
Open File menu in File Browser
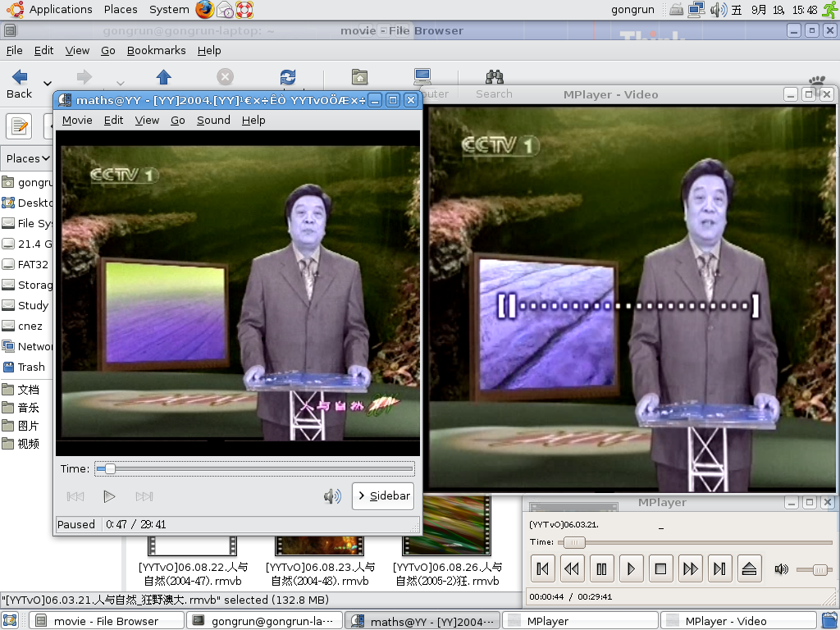coord(15,50)
